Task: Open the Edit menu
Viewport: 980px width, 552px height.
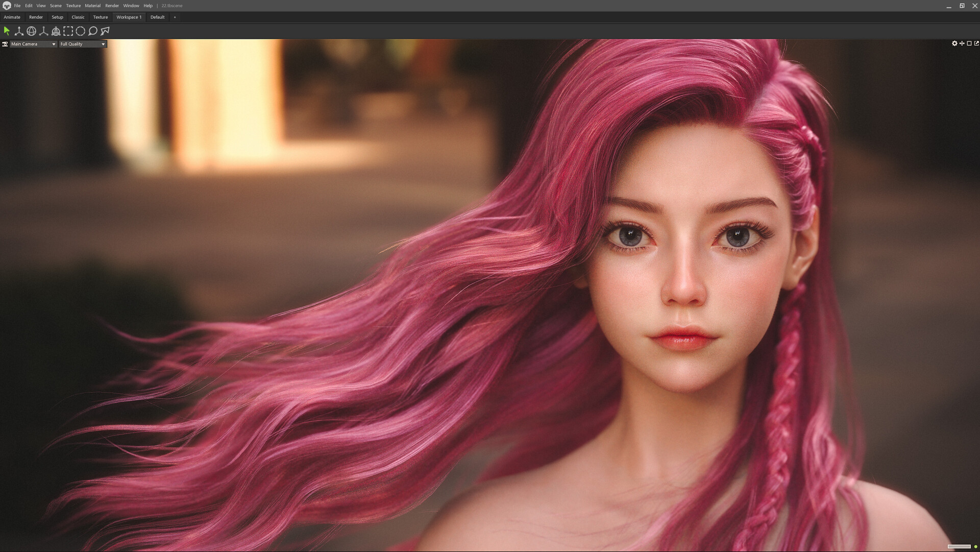Action: pyautogui.click(x=29, y=6)
